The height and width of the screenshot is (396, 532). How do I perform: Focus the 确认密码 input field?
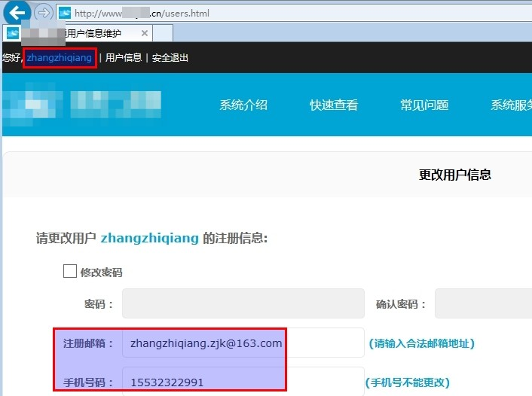click(x=482, y=304)
